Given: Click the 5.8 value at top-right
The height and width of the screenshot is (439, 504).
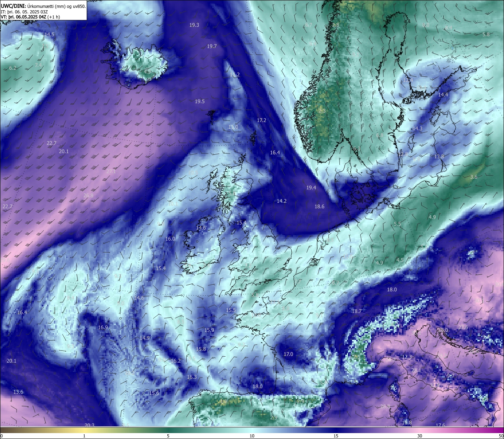Looking at the screenshot, I should pyautogui.click(x=486, y=35).
